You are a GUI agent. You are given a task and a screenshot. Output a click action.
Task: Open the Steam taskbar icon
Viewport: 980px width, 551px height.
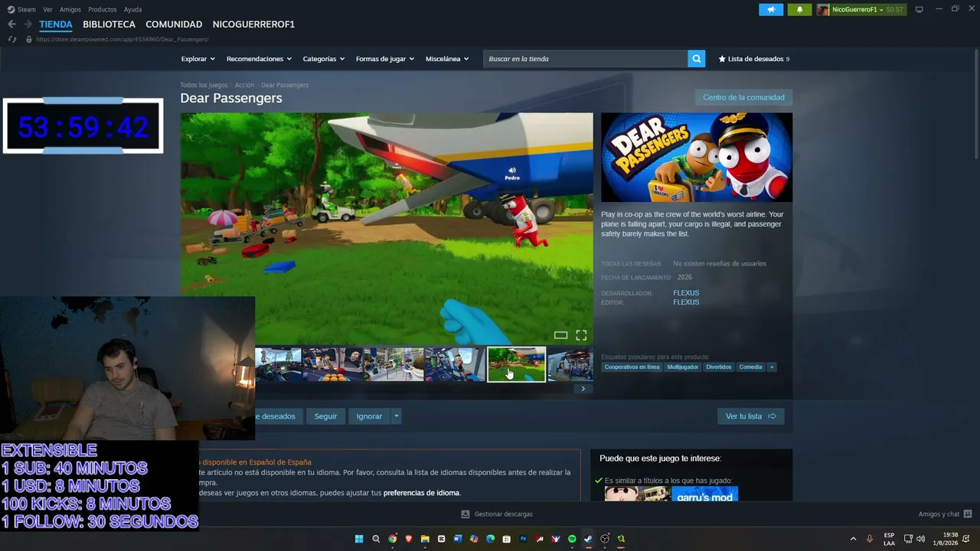tap(588, 539)
